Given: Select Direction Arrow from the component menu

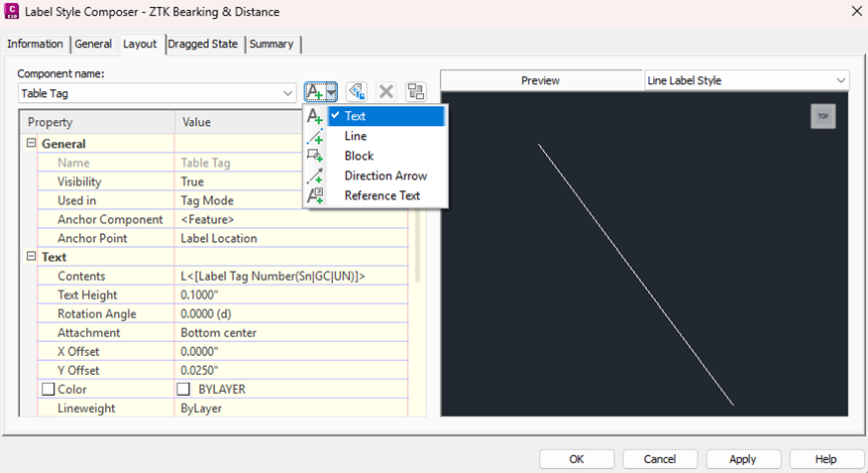Looking at the screenshot, I should [385, 176].
